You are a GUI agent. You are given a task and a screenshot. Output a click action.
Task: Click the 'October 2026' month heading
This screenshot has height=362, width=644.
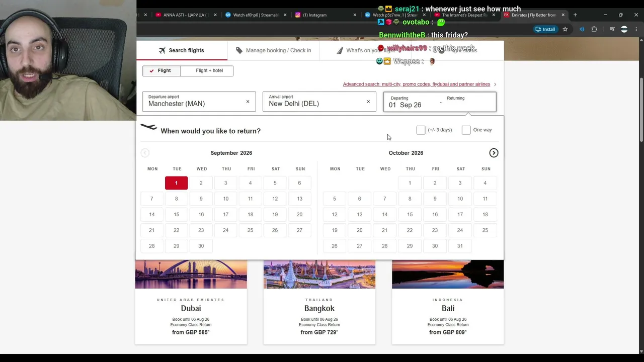tap(406, 153)
